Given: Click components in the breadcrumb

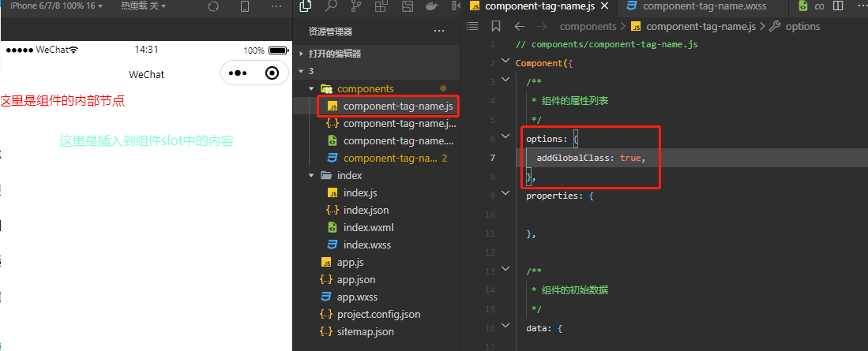Looking at the screenshot, I should (x=588, y=26).
